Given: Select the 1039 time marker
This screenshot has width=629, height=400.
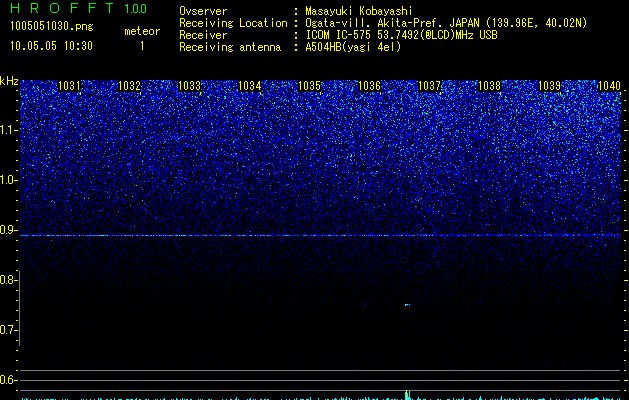Looking at the screenshot, I should [549, 86].
